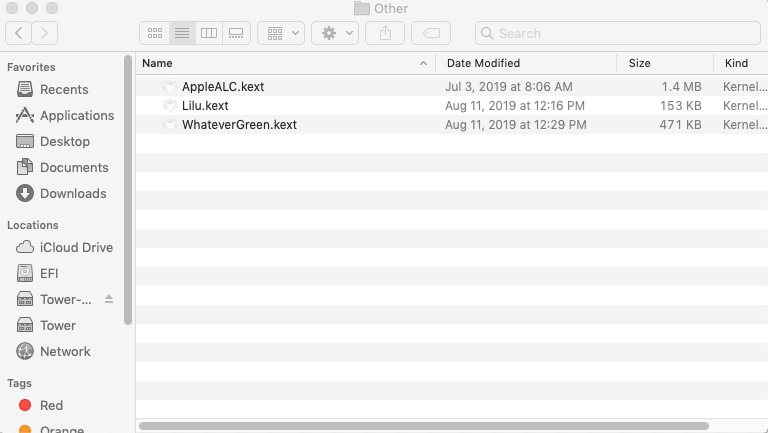Open the EFI volume in the sidebar
Image resolution: width=768 pixels, height=433 pixels.
pyautogui.click(x=37, y=273)
